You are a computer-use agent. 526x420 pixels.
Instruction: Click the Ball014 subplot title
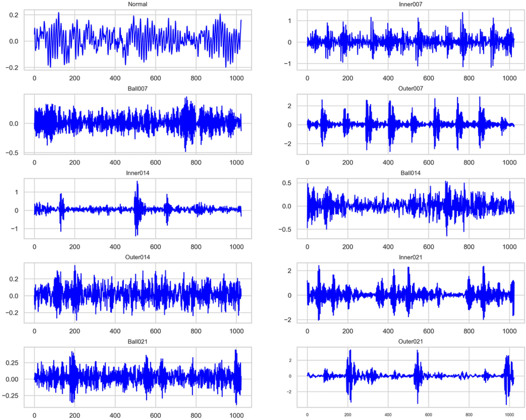tap(410, 173)
